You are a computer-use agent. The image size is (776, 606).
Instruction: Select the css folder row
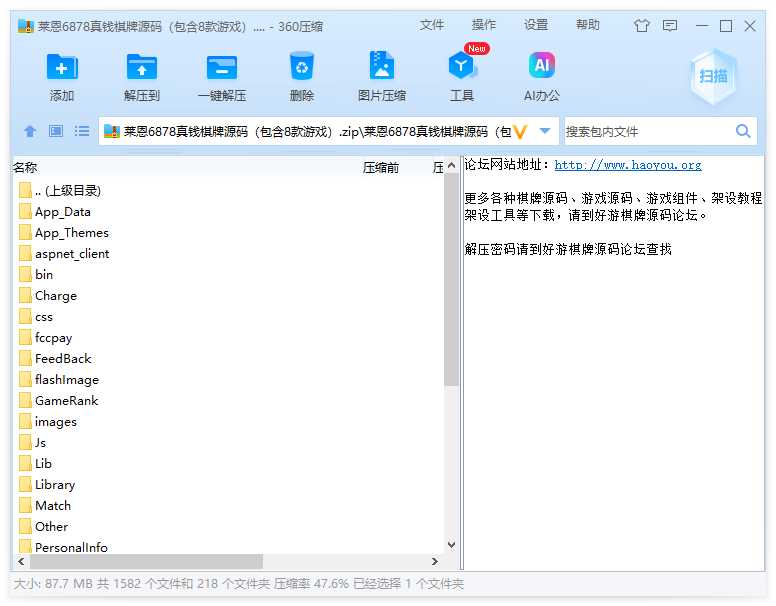point(230,316)
